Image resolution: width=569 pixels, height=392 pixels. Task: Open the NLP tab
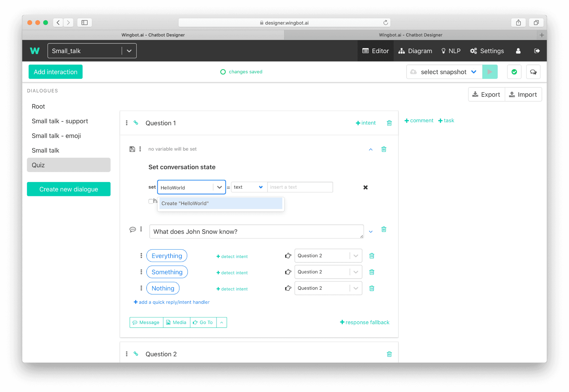click(451, 51)
